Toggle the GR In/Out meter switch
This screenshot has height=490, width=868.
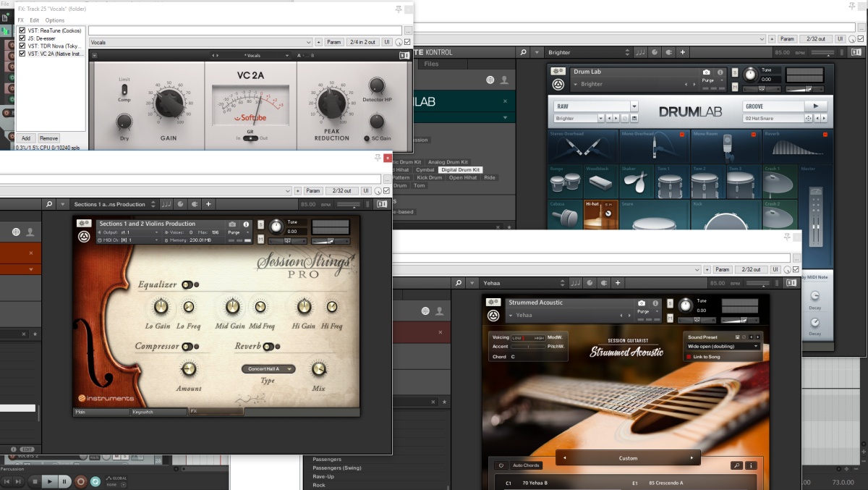(250, 138)
